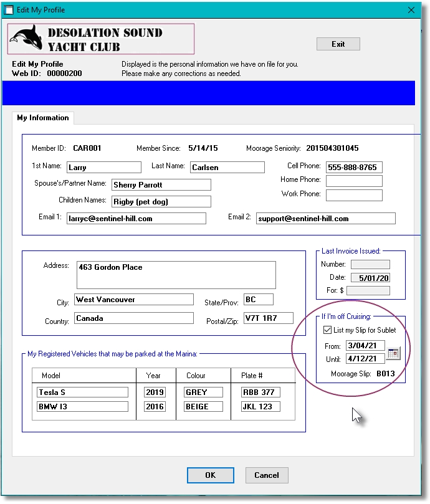The width and height of the screenshot is (430, 504).
Task: Edit the State/Prov field BC
Action: coord(259,300)
